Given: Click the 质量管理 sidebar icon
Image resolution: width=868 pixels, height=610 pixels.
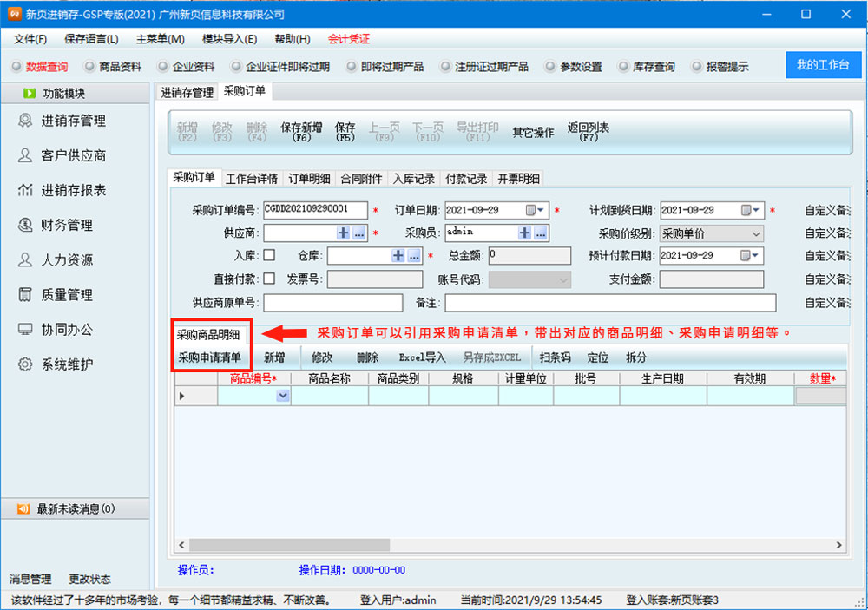Looking at the screenshot, I should pos(25,295).
